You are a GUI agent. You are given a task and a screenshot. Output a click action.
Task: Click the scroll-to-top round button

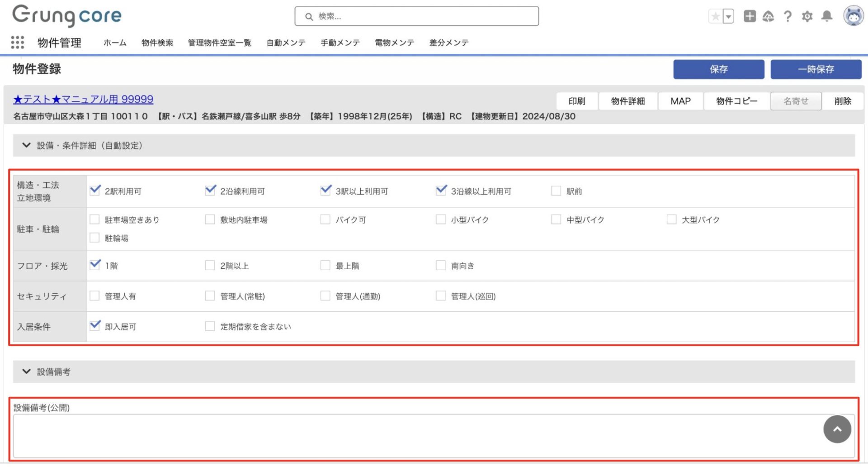point(837,429)
